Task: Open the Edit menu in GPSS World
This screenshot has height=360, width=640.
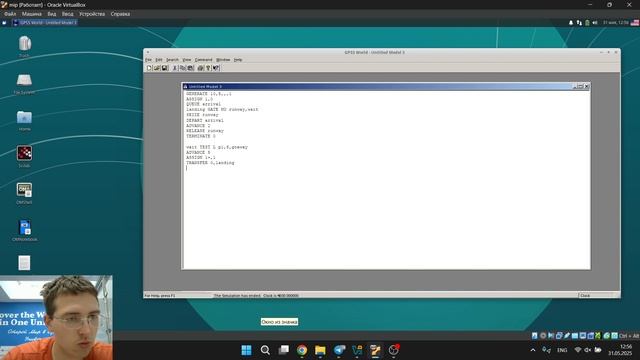Action: tap(158, 60)
